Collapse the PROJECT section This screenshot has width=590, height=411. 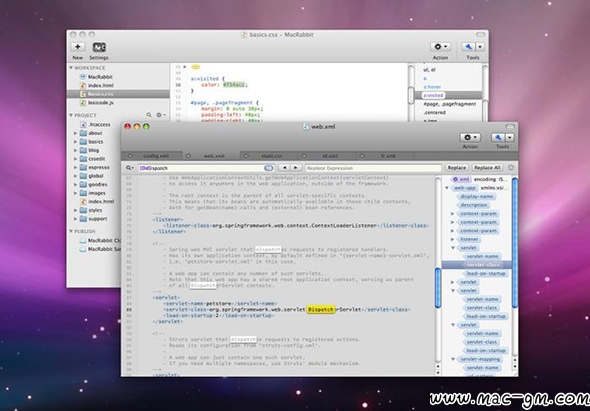click(x=71, y=115)
